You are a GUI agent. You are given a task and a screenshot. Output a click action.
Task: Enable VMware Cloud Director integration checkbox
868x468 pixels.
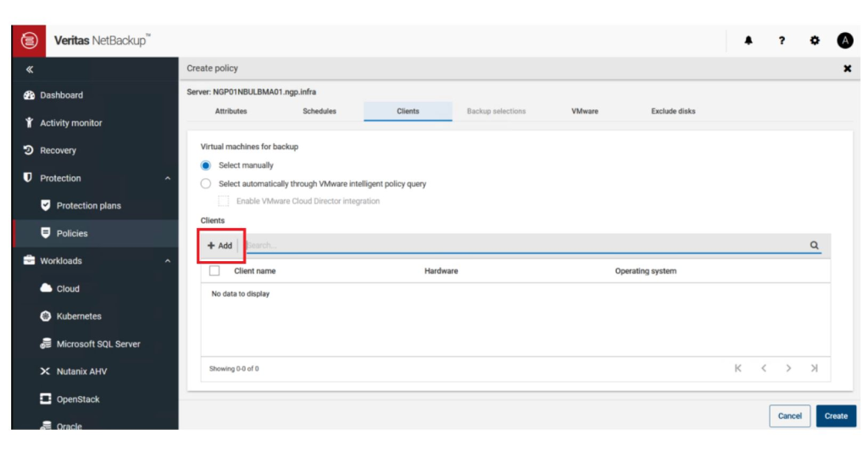tap(224, 201)
